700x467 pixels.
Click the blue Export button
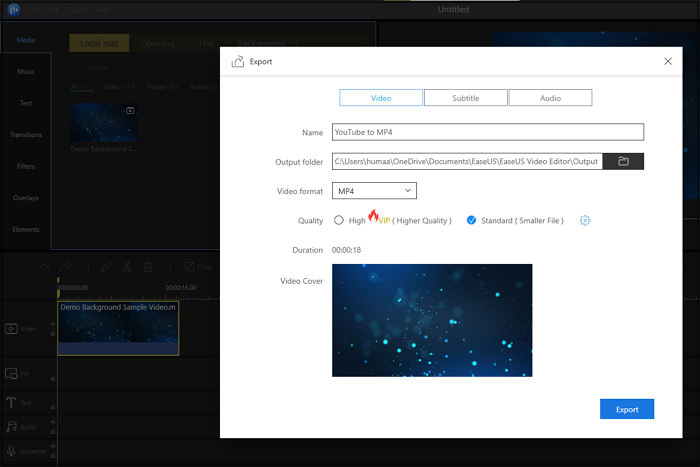click(x=626, y=409)
